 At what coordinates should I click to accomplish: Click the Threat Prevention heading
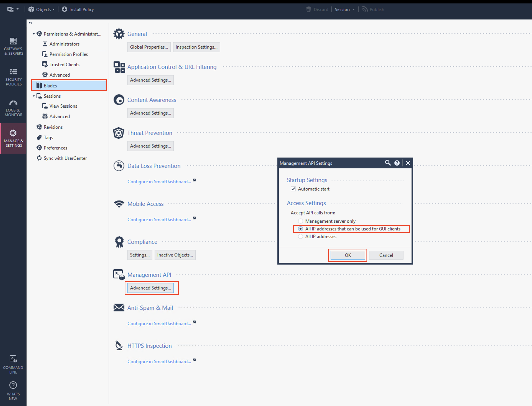(x=150, y=133)
